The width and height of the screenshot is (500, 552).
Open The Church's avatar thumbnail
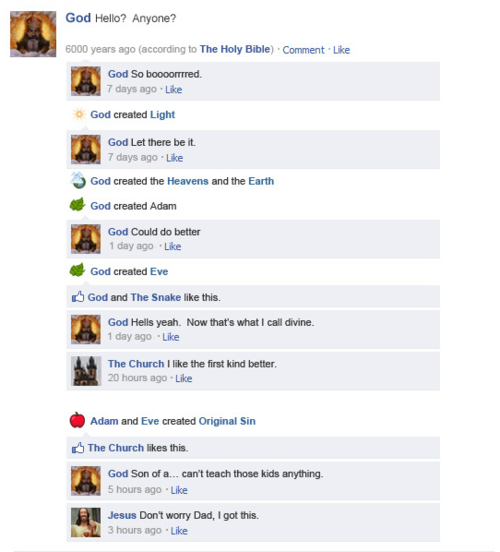click(x=86, y=371)
